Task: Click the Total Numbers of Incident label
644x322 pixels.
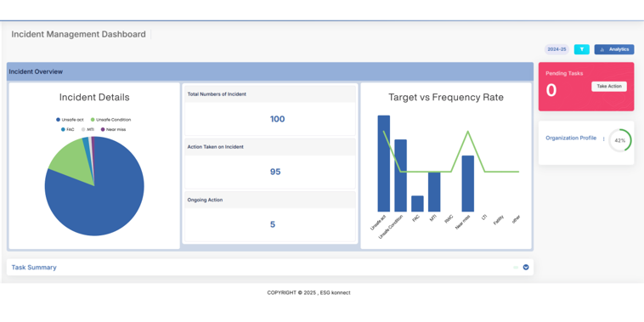Action: pyautogui.click(x=217, y=94)
